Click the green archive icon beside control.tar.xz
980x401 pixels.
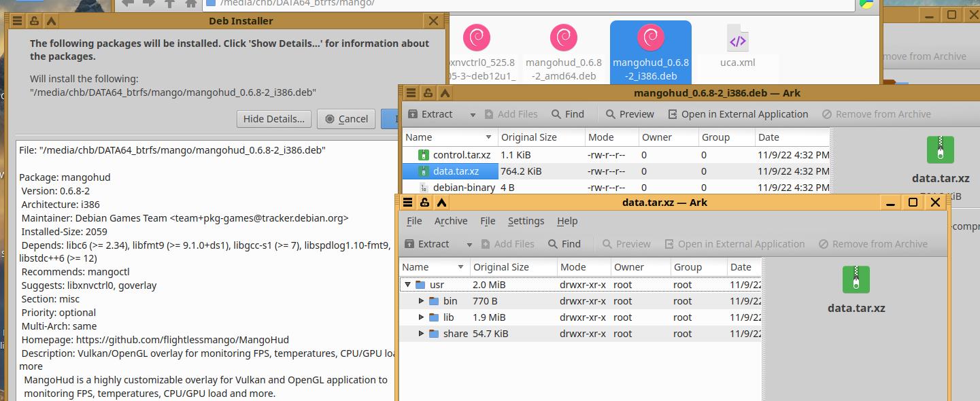point(424,155)
